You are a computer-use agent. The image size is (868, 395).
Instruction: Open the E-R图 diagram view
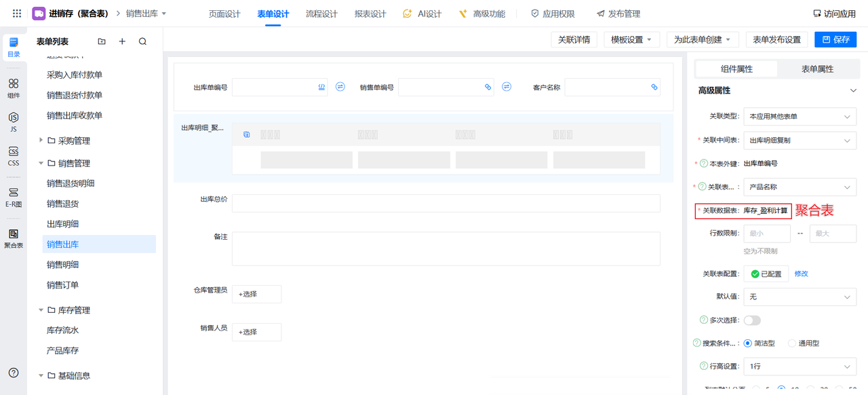pyautogui.click(x=13, y=197)
